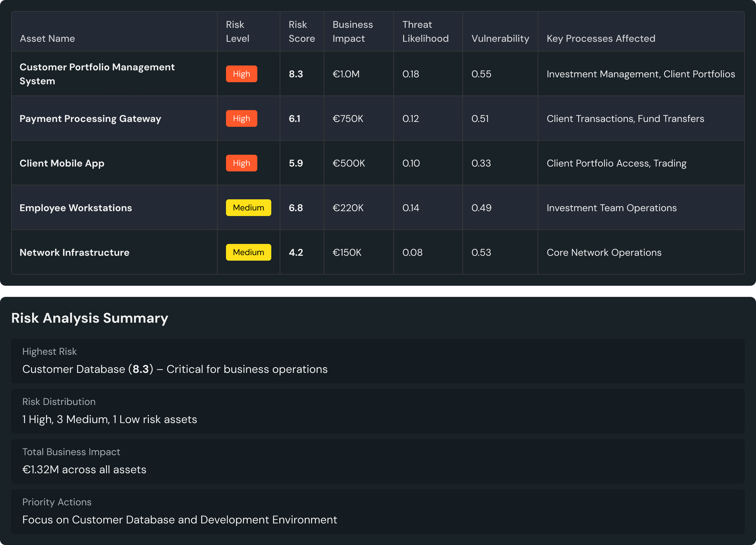This screenshot has width=756, height=545.
Task: Click the Threat Likelihood column header
Action: click(425, 32)
